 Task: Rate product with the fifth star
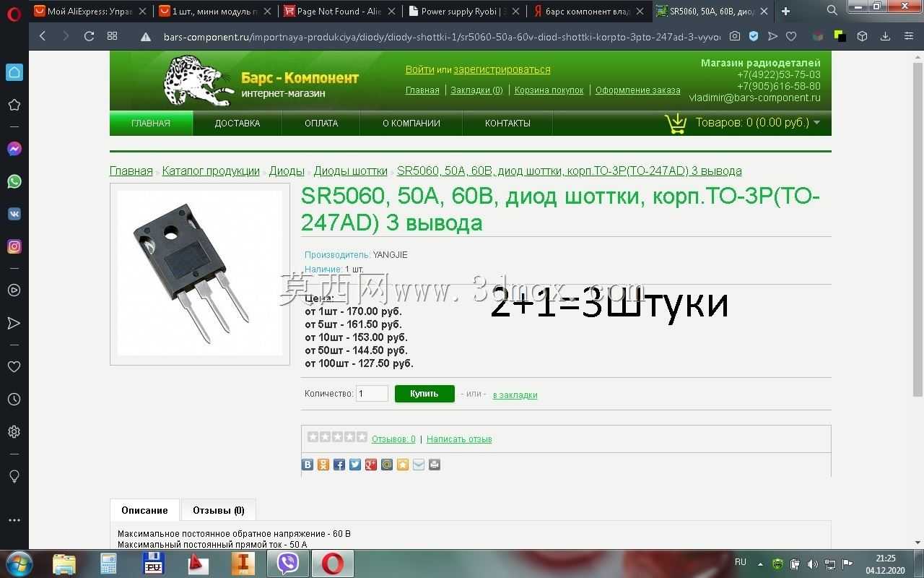[362, 436]
